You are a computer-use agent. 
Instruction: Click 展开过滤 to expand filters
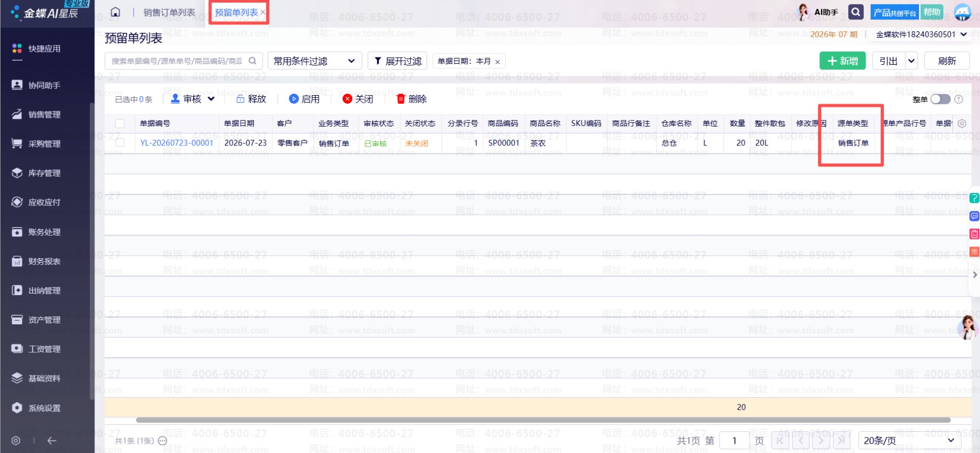pos(398,61)
